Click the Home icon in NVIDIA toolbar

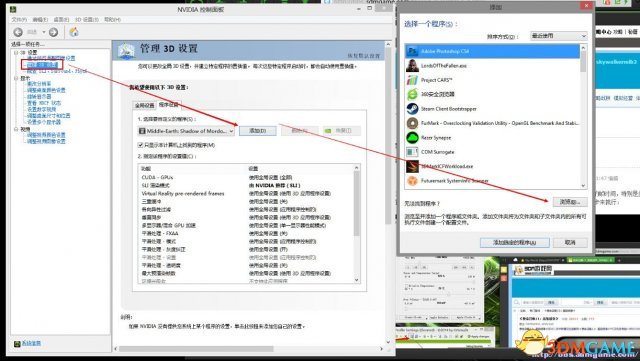[x=74, y=32]
